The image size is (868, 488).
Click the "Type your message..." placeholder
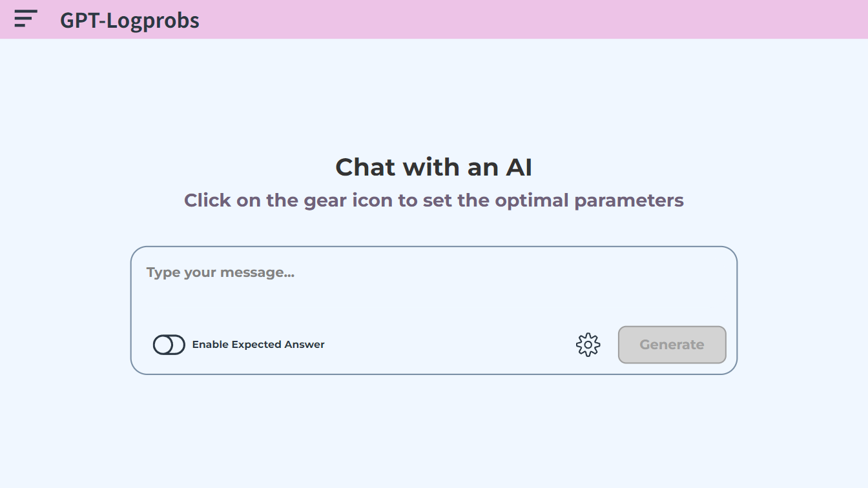tap(220, 272)
